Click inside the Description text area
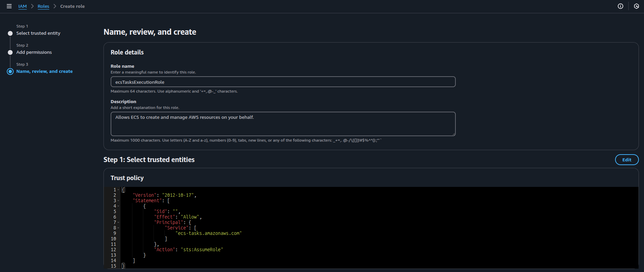Viewport: 644px width, 272px height. pos(283,124)
